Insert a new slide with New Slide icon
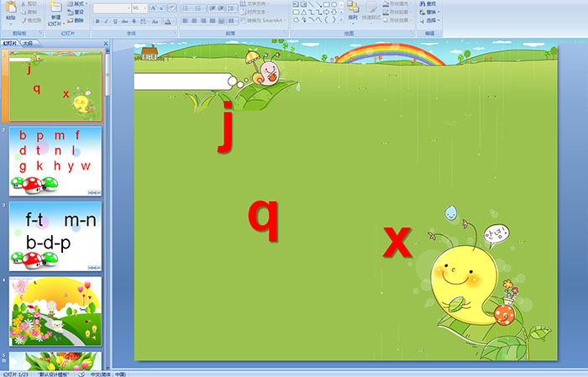 [x=56, y=8]
